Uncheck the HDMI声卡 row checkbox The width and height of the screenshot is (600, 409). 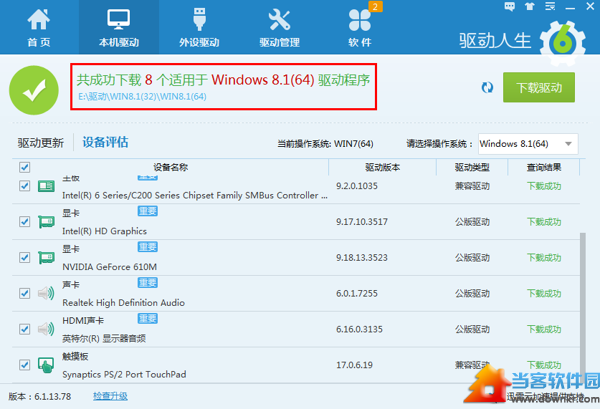coord(24,329)
